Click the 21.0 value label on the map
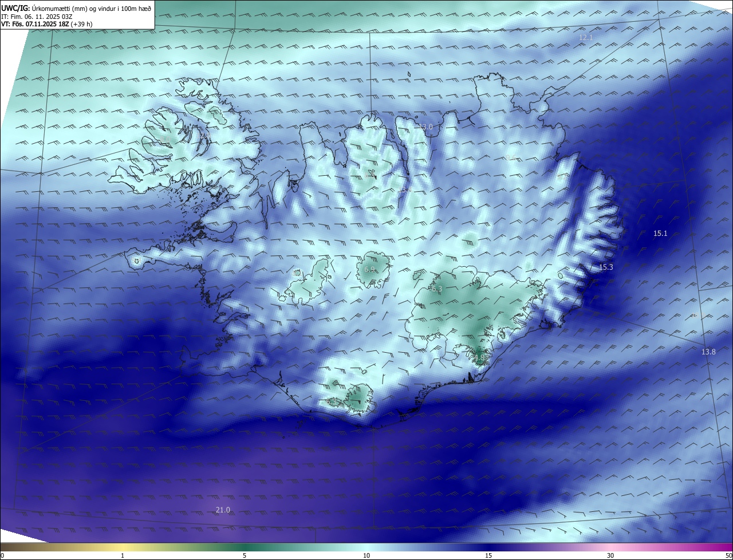Screen dimensions: 733x560 coord(223,510)
